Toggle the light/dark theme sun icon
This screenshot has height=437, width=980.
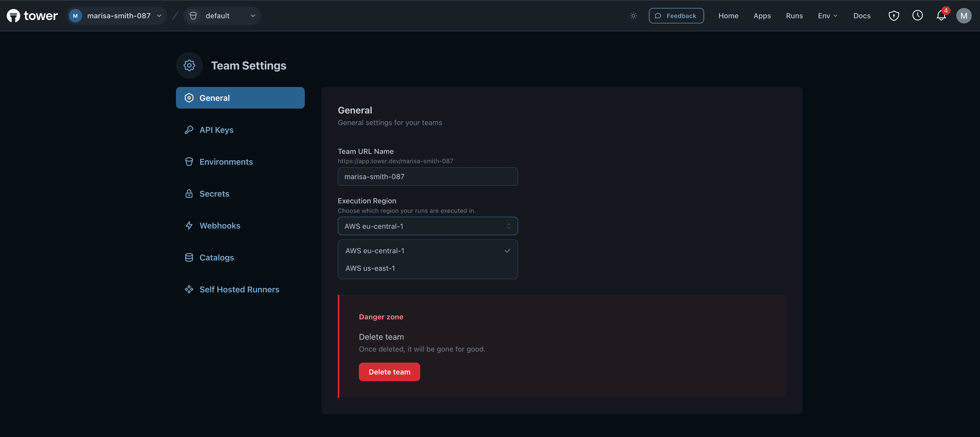(x=633, y=16)
